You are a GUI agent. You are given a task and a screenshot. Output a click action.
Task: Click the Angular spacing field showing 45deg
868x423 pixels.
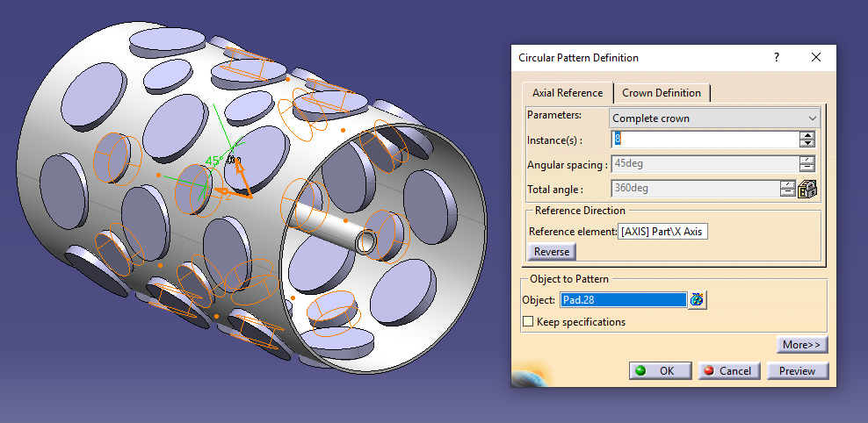704,163
